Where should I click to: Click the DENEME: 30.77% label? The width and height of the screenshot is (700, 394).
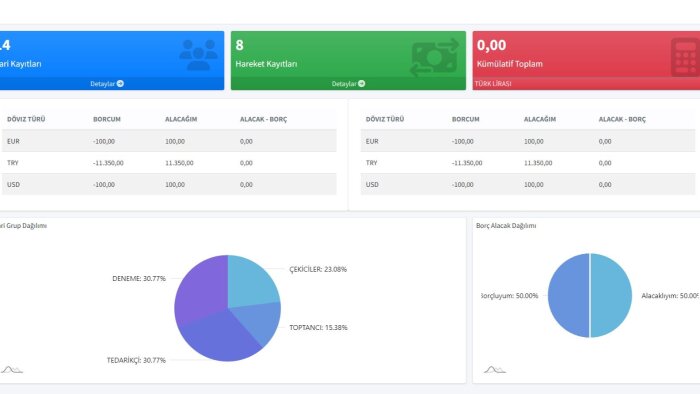click(x=139, y=278)
